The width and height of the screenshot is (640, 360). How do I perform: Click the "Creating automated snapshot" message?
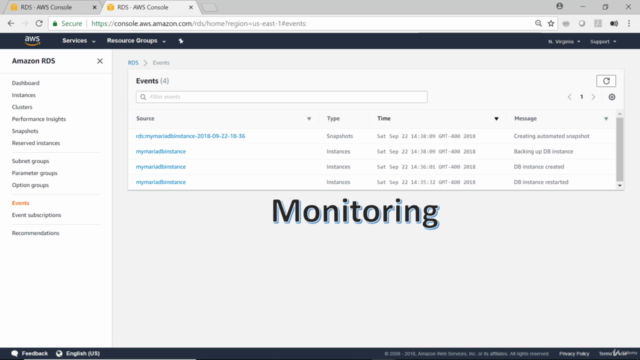(x=551, y=136)
